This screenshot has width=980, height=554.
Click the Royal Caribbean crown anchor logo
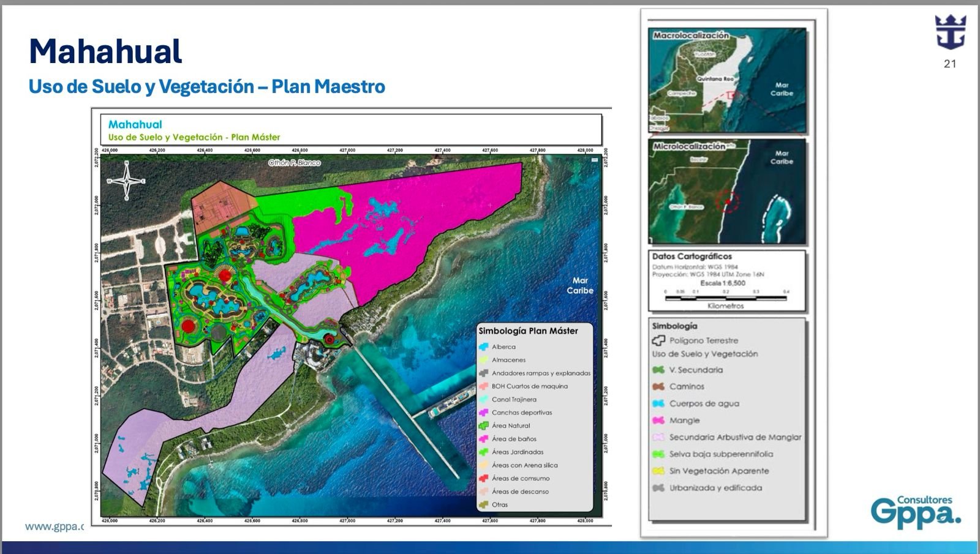pos(949,32)
